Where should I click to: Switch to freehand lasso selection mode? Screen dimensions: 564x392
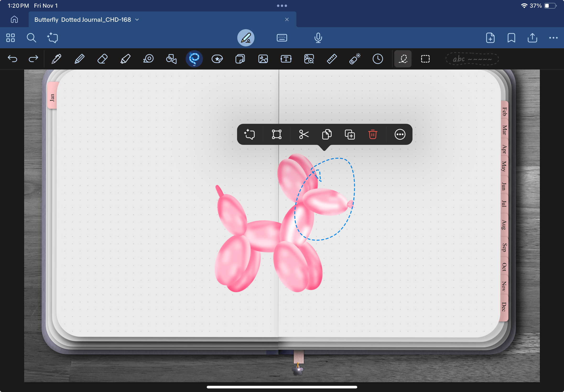coord(403,59)
